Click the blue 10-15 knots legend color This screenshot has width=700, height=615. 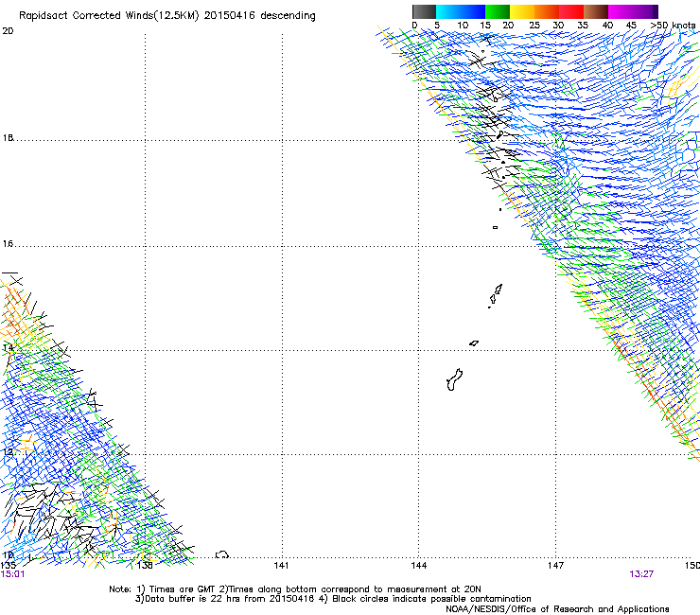[473, 11]
